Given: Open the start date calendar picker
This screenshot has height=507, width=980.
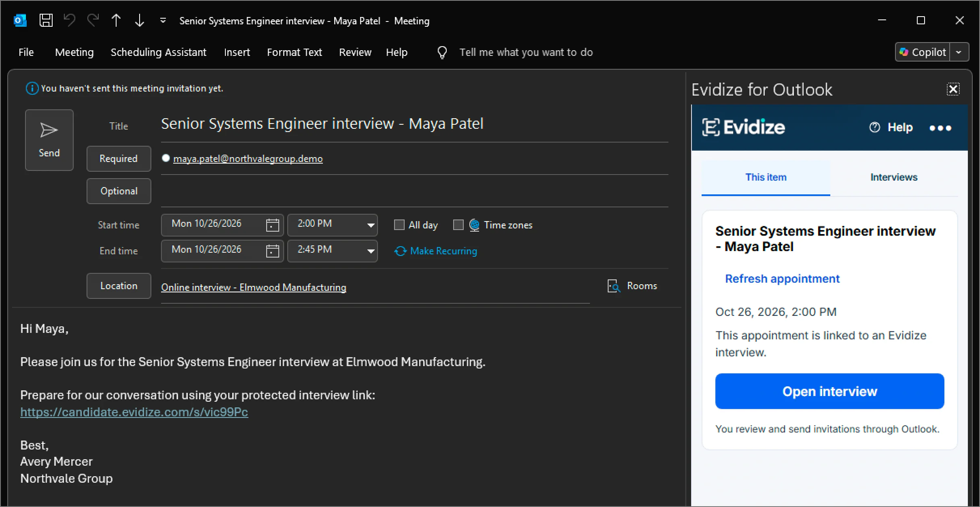Looking at the screenshot, I should point(272,225).
